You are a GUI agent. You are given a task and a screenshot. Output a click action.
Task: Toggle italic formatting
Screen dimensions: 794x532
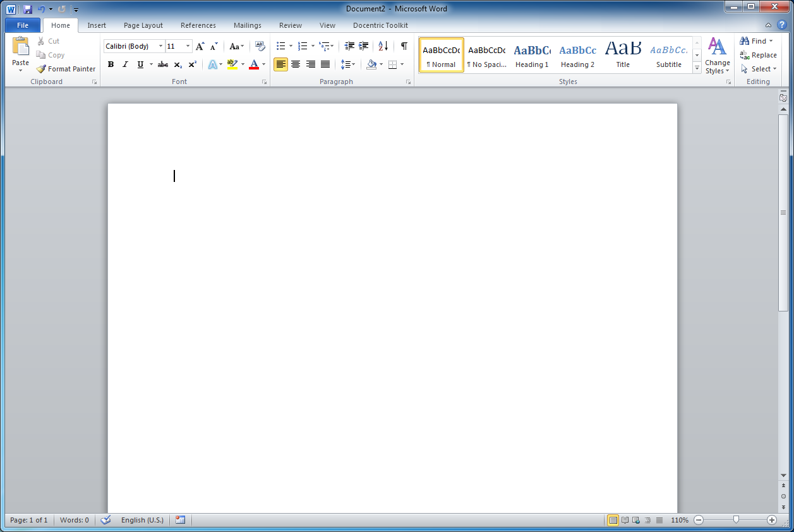pos(125,64)
